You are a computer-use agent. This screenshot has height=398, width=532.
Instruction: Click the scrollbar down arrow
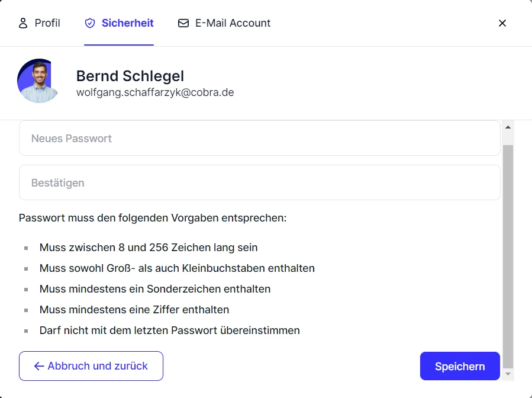[x=508, y=374]
